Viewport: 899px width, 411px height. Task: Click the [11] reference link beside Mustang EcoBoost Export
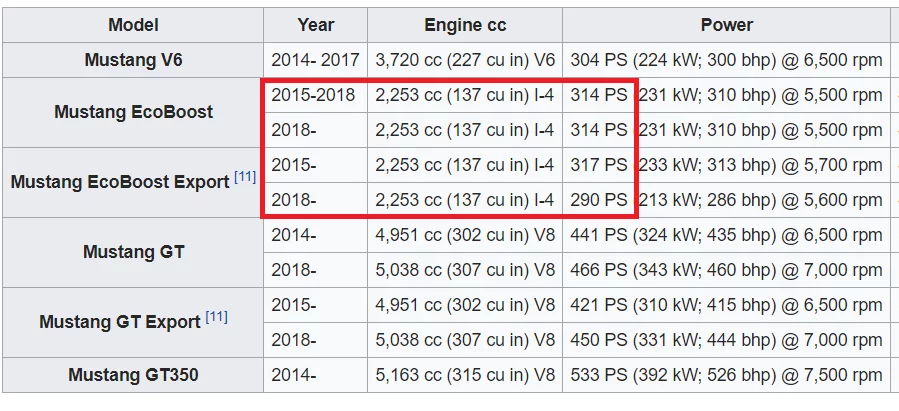245,178
